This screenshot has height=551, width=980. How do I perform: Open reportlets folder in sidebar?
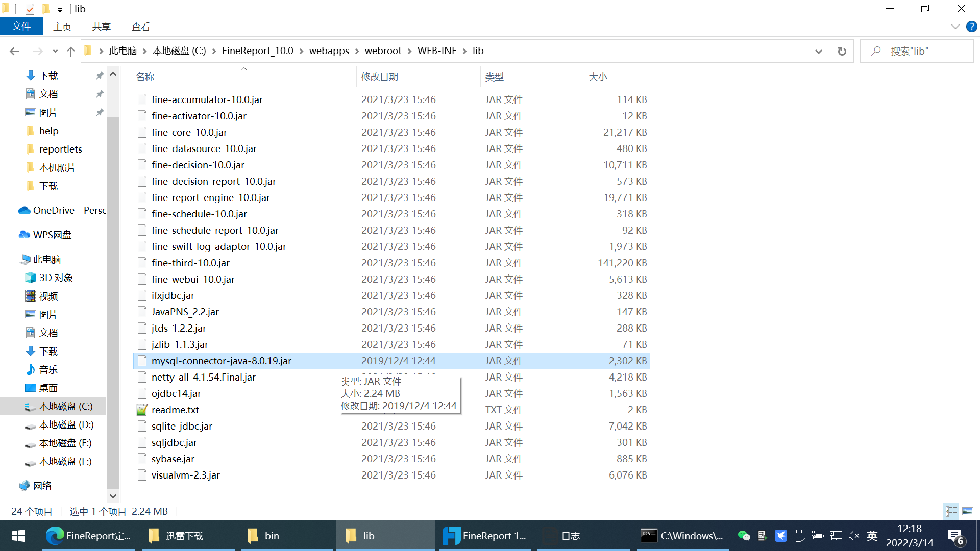pos(60,149)
